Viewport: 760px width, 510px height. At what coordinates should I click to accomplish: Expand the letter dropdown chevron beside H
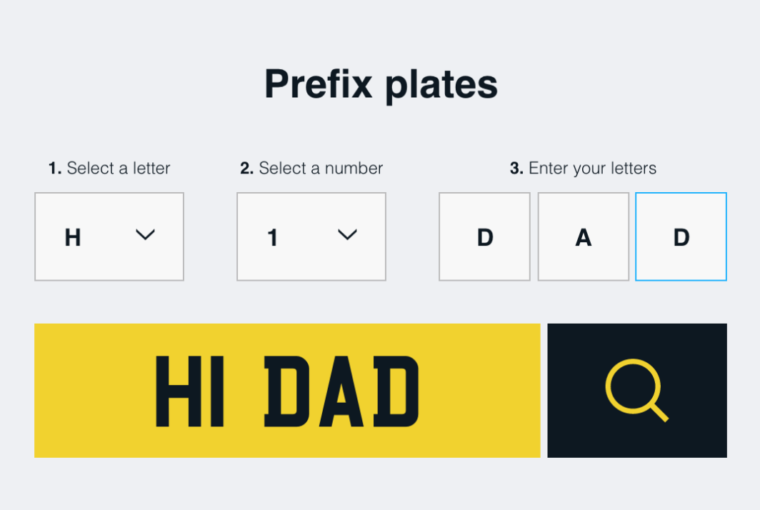tap(145, 235)
